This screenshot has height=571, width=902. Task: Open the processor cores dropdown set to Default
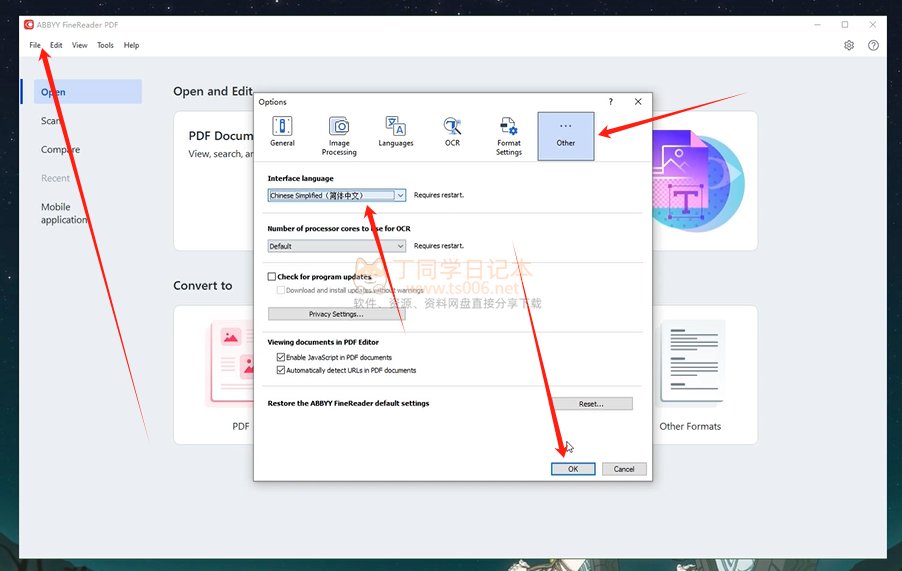337,246
